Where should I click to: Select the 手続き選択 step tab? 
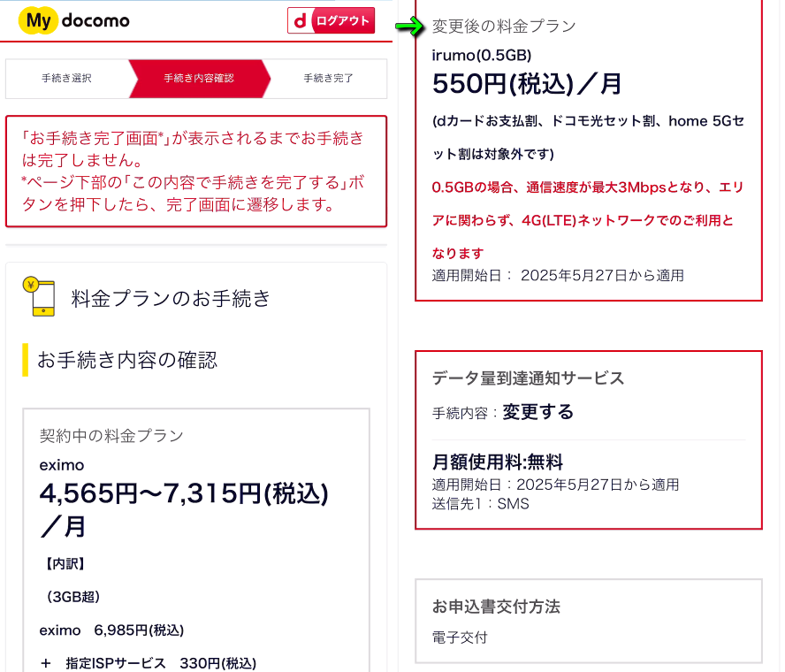[66, 79]
